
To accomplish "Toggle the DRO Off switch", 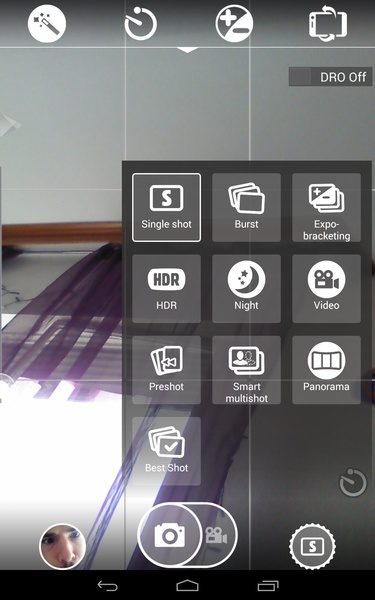I will [330, 77].
